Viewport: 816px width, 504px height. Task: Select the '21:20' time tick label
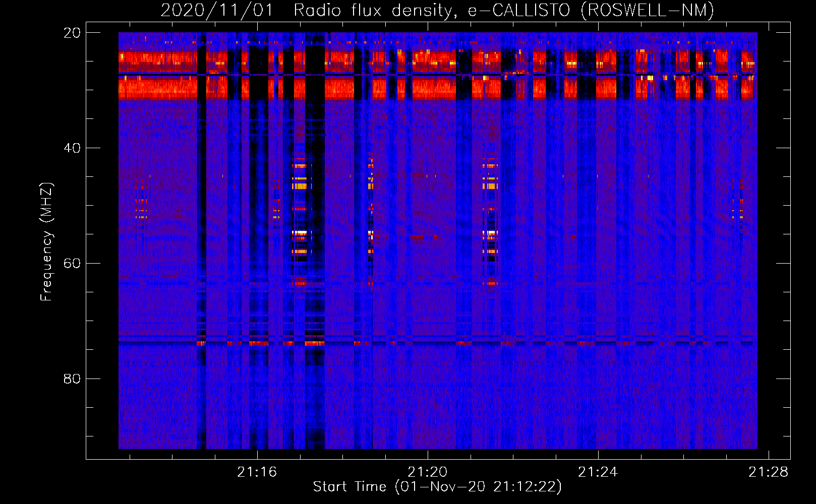[428, 472]
